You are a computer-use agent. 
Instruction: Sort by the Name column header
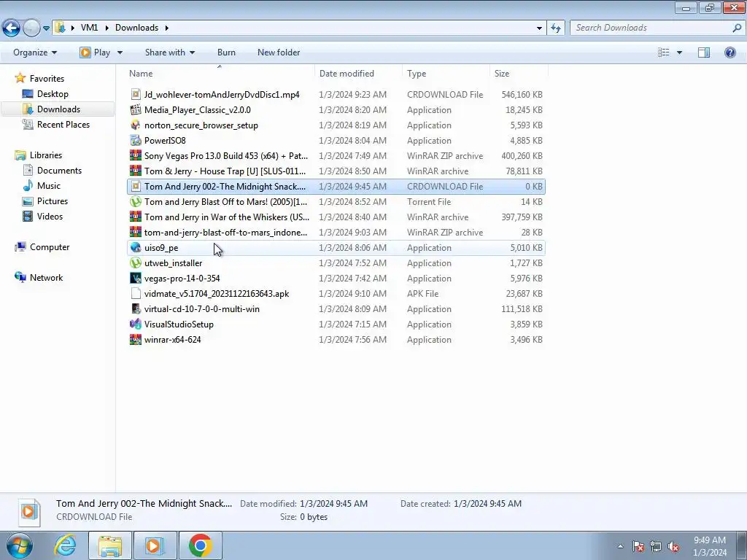click(x=220, y=74)
